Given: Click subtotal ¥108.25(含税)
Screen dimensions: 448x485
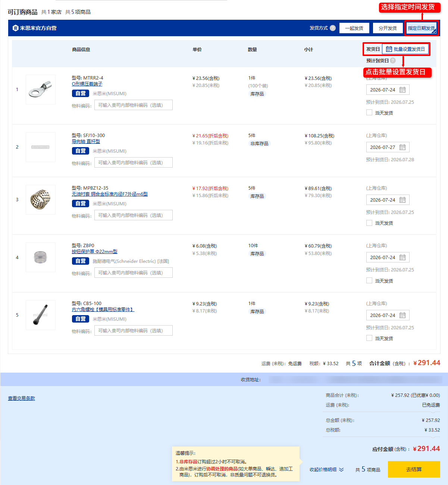Looking at the screenshot, I should (319, 136).
